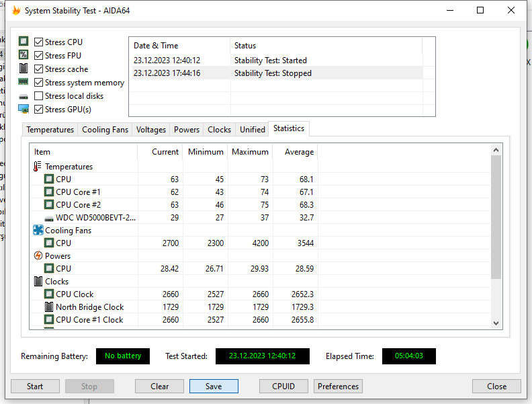Select the Stability Test: Stopped log row
This screenshot has height=404, width=532.
click(276, 73)
